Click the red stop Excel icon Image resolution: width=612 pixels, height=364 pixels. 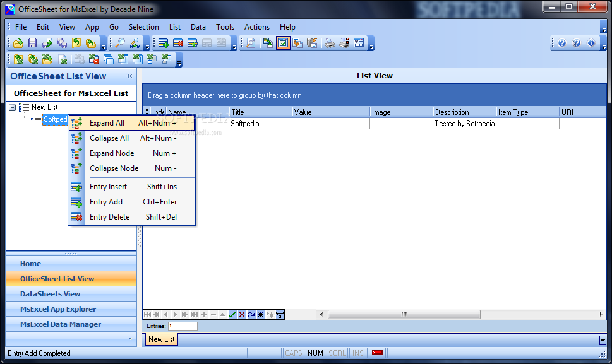[x=93, y=59]
